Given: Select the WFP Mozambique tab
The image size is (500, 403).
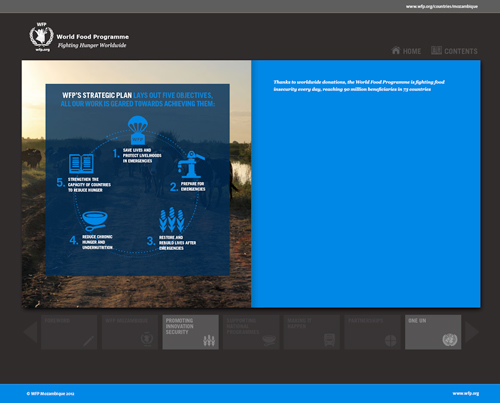Looking at the screenshot, I should pos(130,332).
